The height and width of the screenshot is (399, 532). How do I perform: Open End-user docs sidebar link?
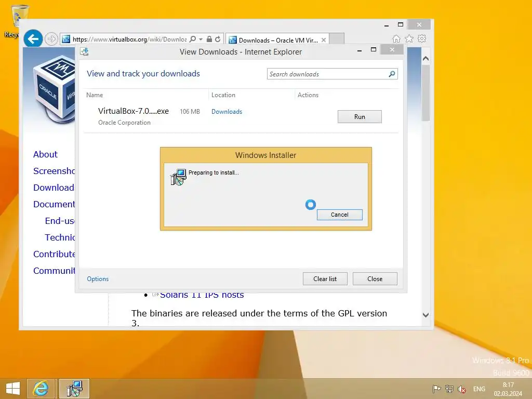pos(60,221)
